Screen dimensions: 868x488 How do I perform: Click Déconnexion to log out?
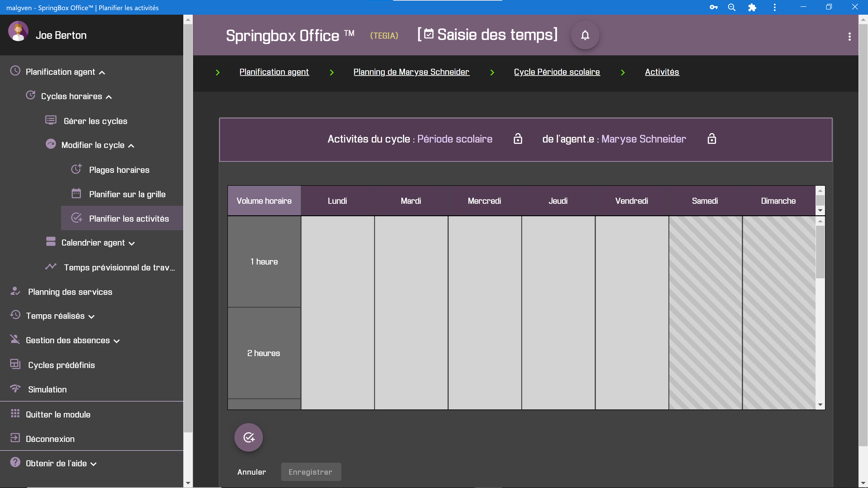(50, 439)
